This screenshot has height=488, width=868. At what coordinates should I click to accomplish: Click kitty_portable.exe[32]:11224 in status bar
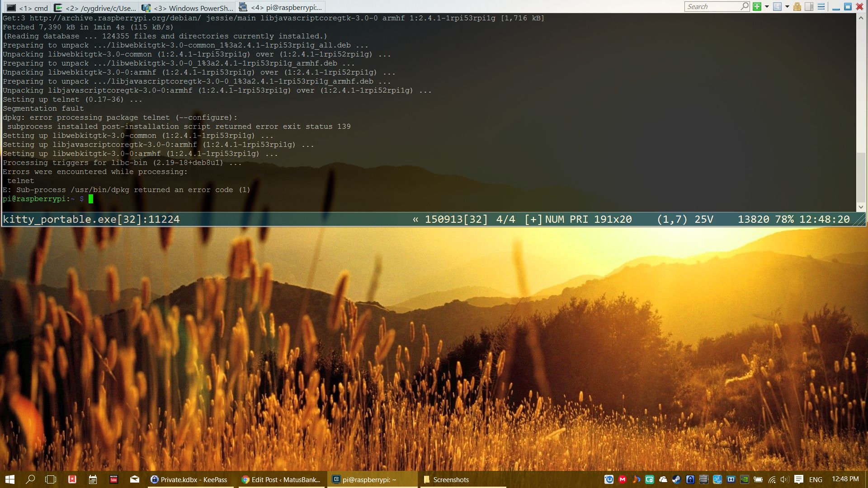click(91, 219)
